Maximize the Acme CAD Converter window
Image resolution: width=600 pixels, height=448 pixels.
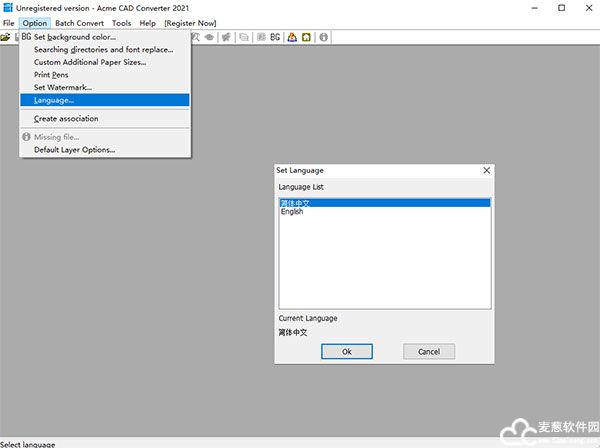click(x=561, y=8)
